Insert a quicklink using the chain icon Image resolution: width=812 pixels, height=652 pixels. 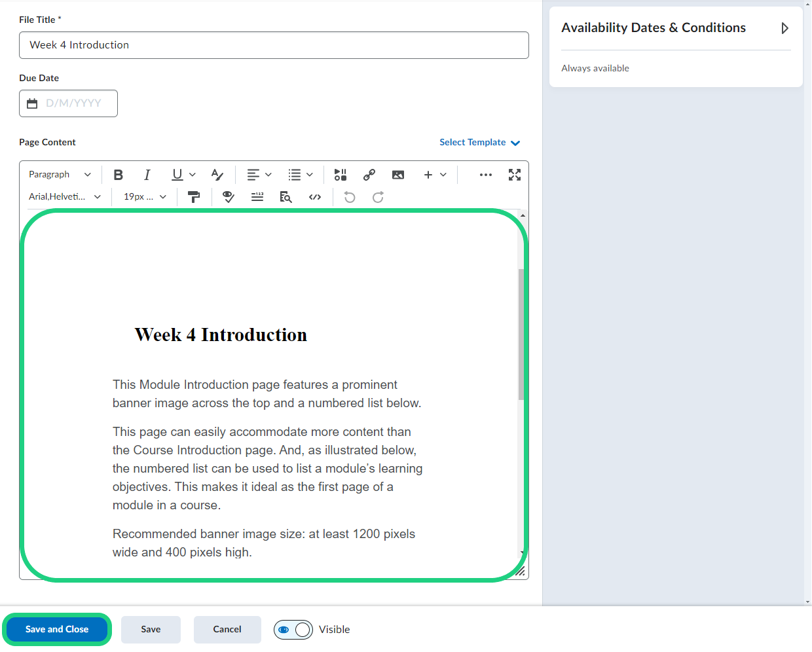[x=369, y=175]
